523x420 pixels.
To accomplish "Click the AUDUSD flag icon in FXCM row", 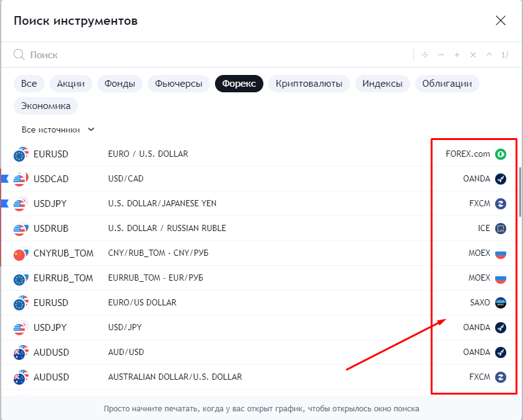I will (20, 377).
